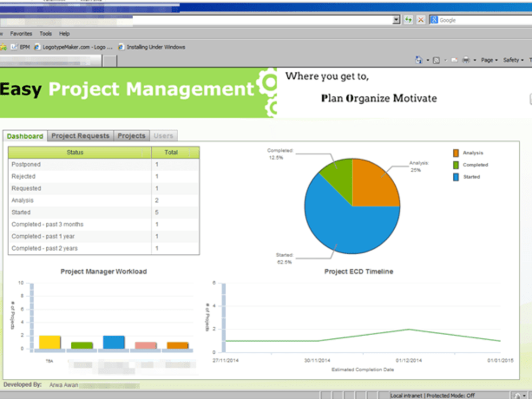Click the Home icon in command bar
Image resolution: width=532 pixels, height=399 pixels.
coord(419,60)
